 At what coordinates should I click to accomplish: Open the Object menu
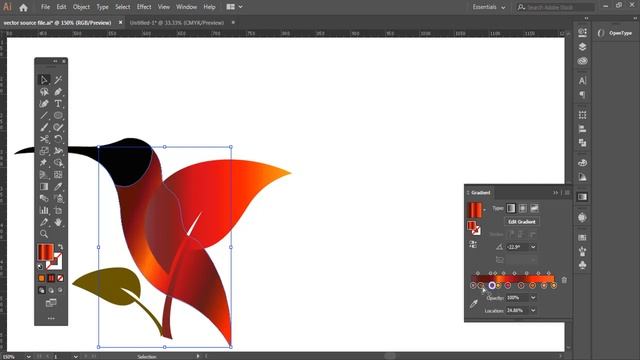click(x=81, y=7)
